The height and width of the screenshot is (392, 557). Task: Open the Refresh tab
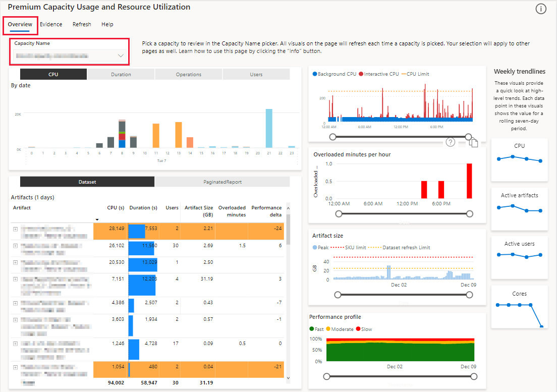click(x=81, y=24)
